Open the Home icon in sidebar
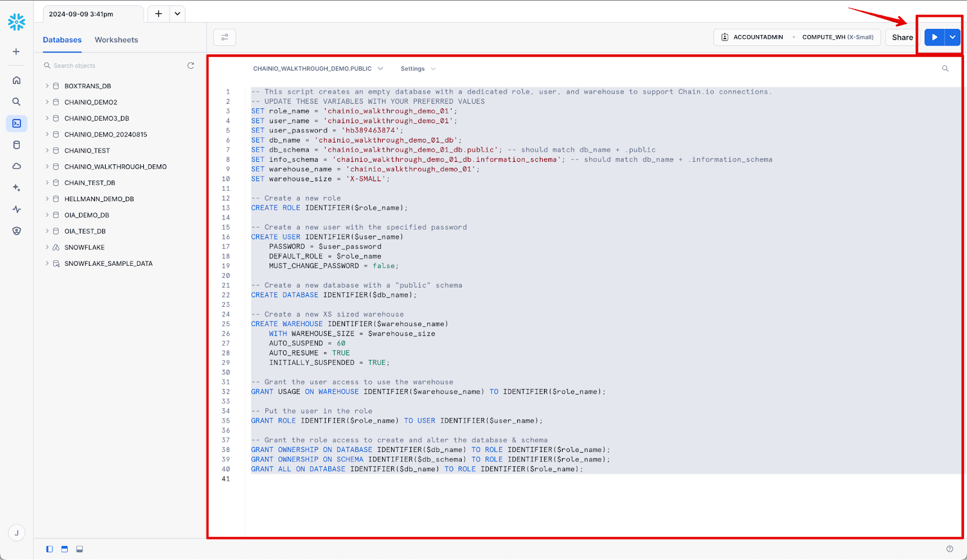Screen dimensions: 967x560 [16, 80]
